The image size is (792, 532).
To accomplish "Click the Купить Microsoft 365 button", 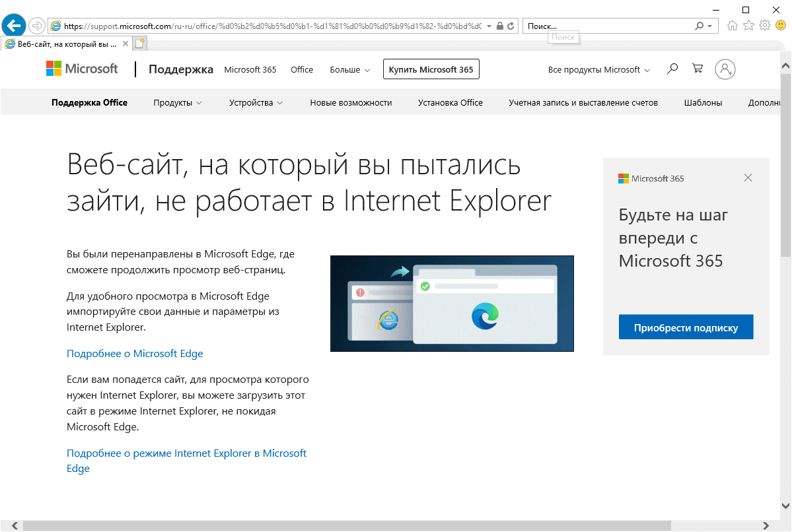I will pyautogui.click(x=431, y=69).
